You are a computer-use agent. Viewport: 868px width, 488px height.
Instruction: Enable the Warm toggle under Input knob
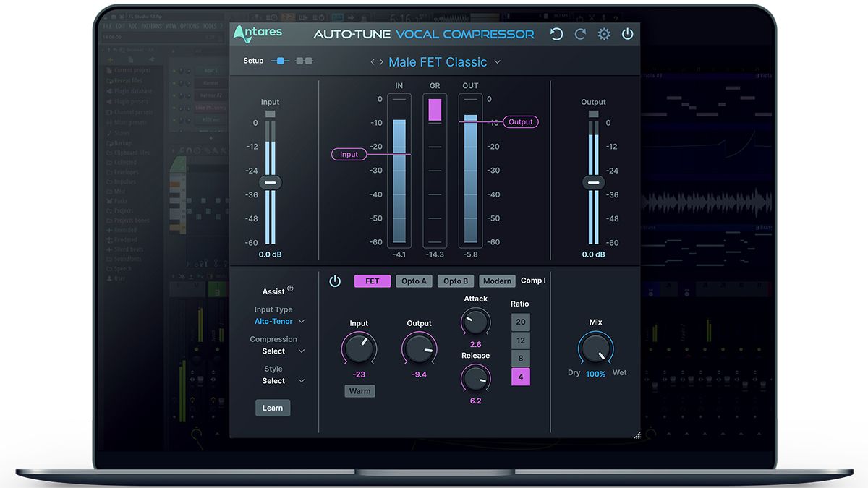coord(359,391)
